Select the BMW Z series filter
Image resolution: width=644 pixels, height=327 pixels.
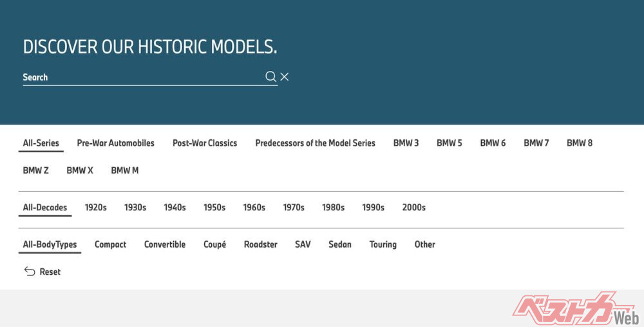[35, 171]
